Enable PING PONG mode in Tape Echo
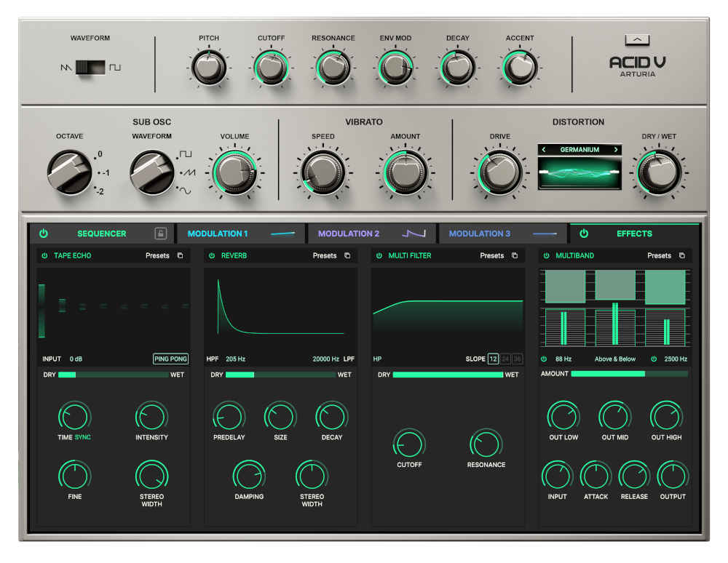The image size is (728, 563). pyautogui.click(x=170, y=359)
